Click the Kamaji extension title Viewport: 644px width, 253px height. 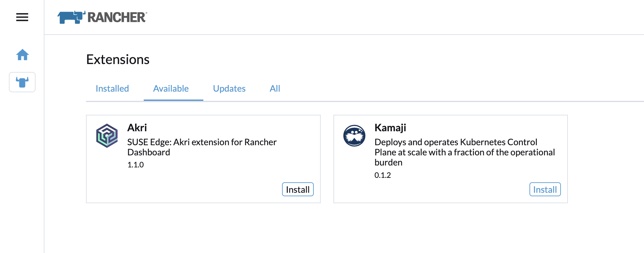[x=390, y=128]
